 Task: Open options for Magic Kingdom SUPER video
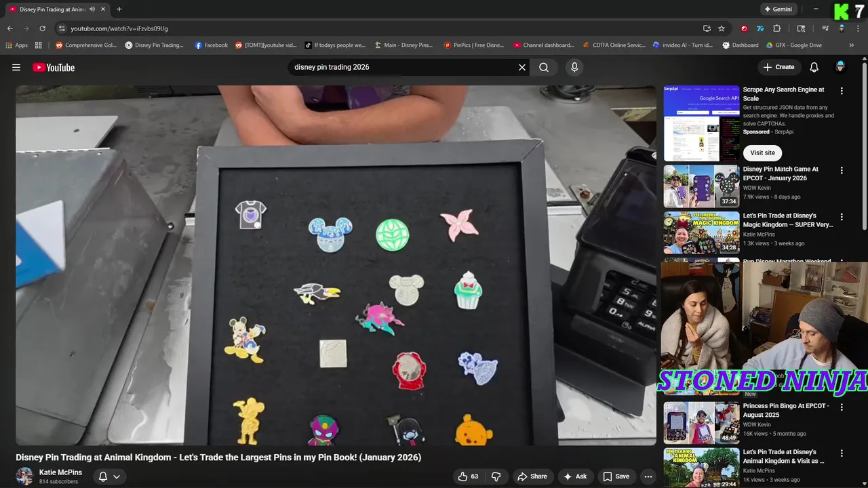(x=842, y=217)
